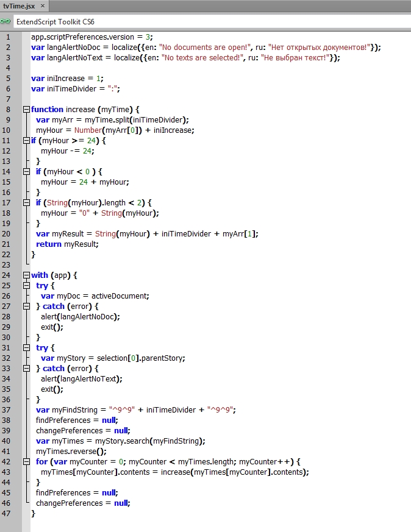411x532 pixels.
Task: Click iniTimeDivider declaration on line 6
Action: click(71, 89)
